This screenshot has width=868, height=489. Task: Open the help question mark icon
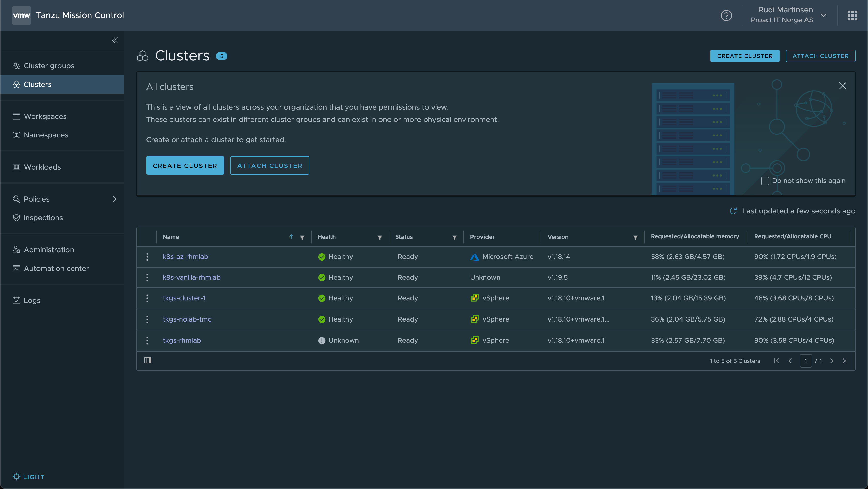point(726,16)
